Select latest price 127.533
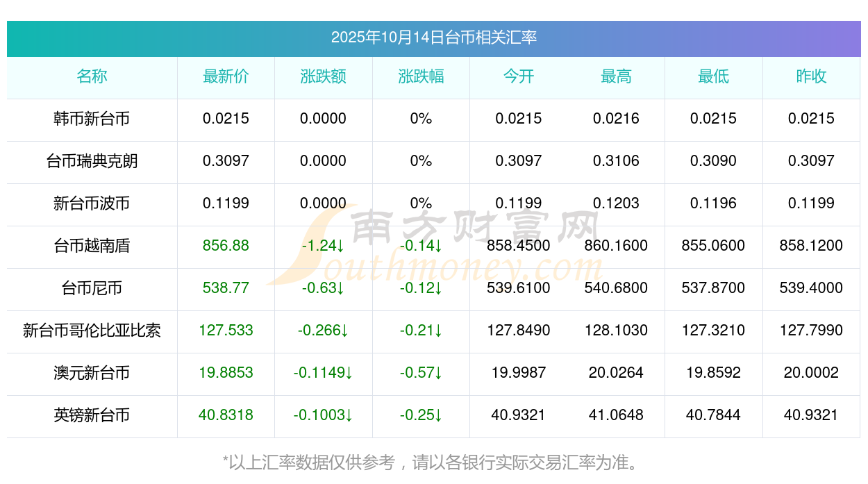This screenshot has height=484, width=868. click(x=226, y=331)
